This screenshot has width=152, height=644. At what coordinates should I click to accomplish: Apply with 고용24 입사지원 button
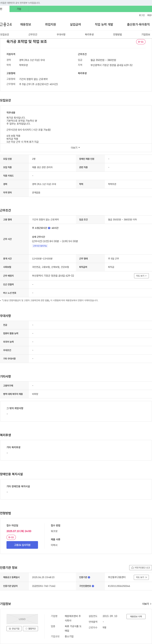pos(22,545)
